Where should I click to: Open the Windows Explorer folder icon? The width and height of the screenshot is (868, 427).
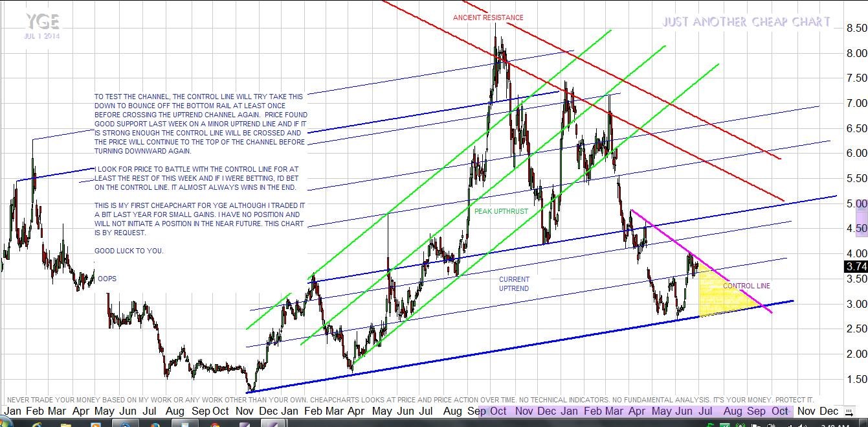(x=65, y=424)
